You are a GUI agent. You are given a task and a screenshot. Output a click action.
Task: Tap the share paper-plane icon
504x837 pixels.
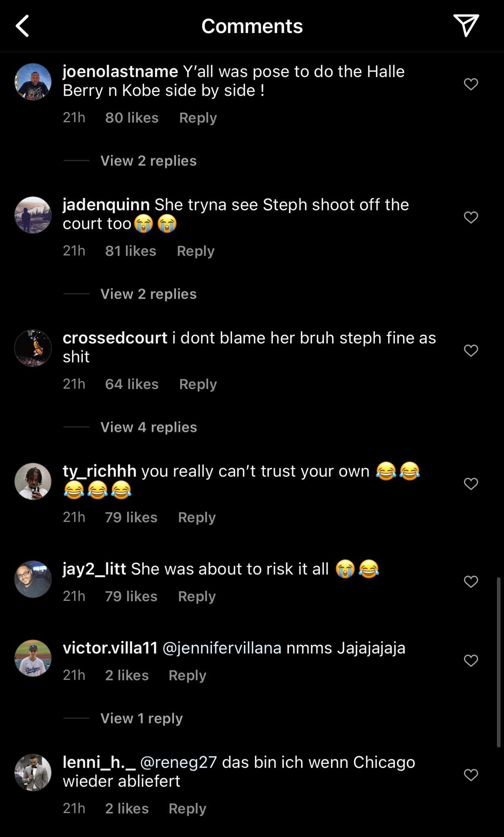[466, 25]
